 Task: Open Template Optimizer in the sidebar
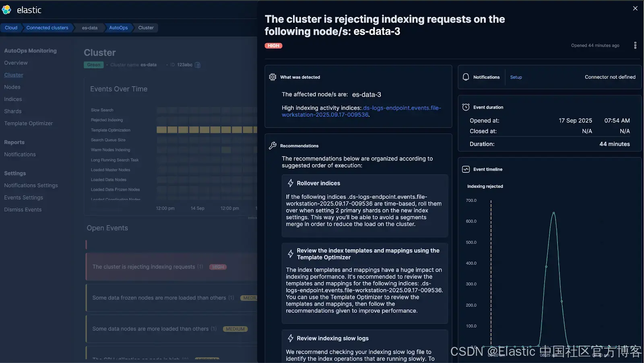pyautogui.click(x=29, y=123)
